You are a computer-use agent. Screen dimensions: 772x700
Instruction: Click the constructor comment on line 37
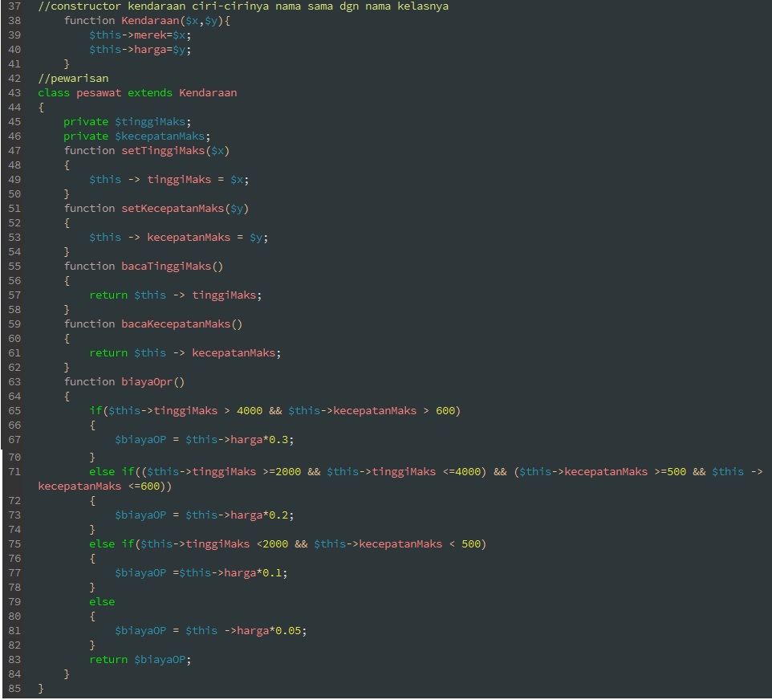[x=241, y=6]
